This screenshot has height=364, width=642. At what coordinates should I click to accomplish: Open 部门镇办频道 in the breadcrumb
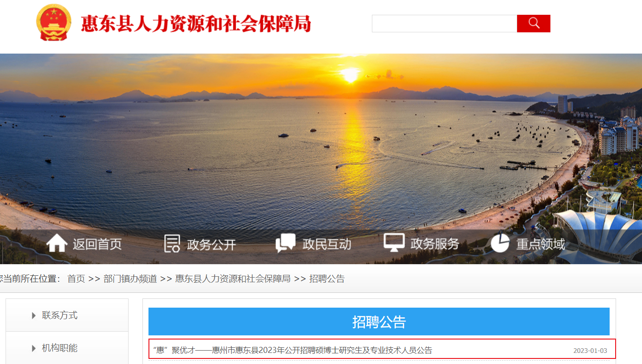click(130, 279)
